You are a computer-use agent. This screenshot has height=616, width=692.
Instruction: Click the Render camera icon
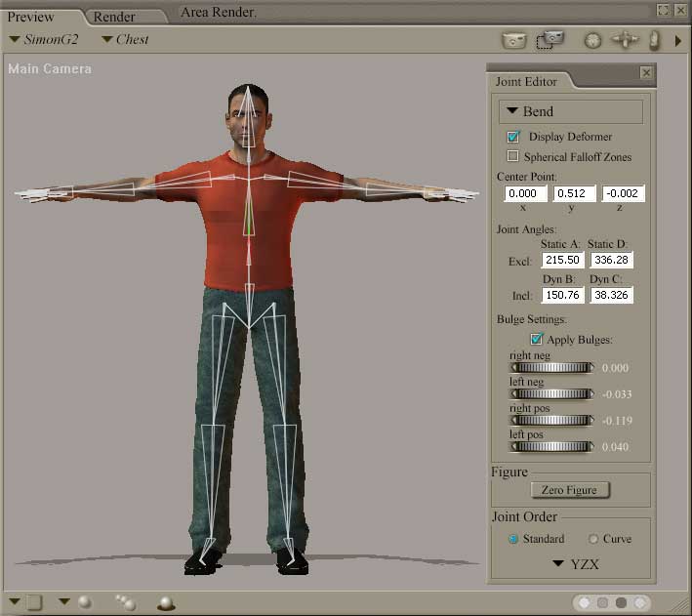click(513, 41)
